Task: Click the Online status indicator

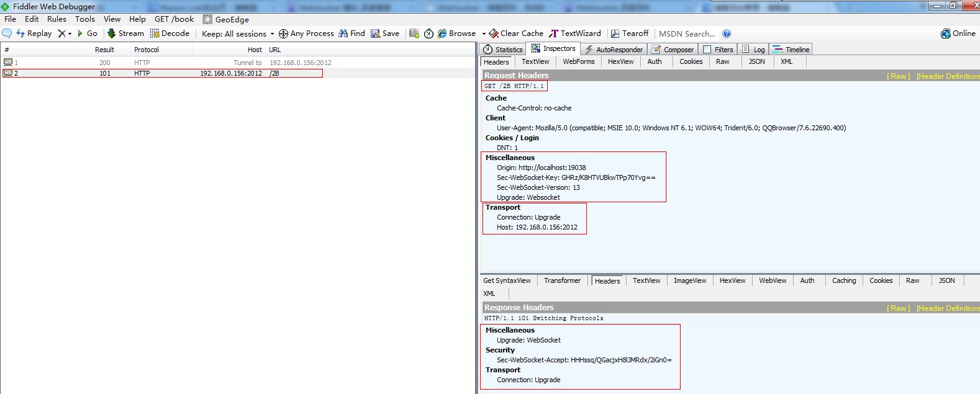Action: click(958, 34)
